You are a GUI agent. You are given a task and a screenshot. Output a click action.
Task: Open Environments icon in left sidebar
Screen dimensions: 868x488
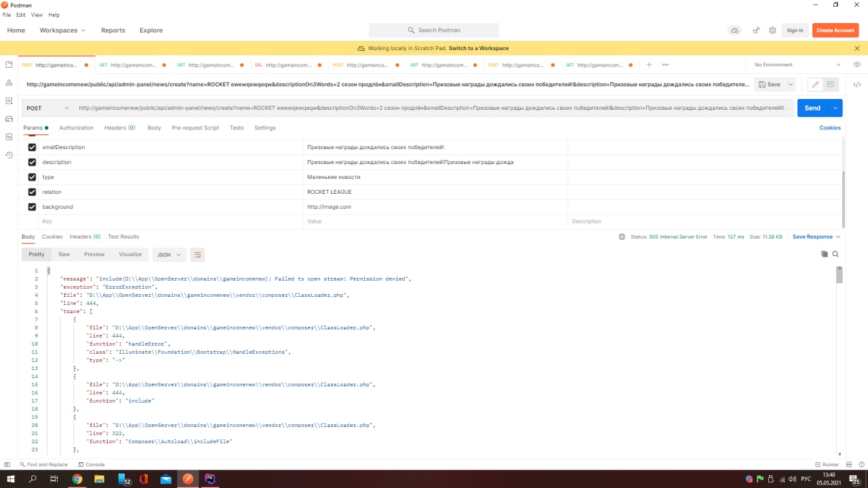tap(9, 100)
